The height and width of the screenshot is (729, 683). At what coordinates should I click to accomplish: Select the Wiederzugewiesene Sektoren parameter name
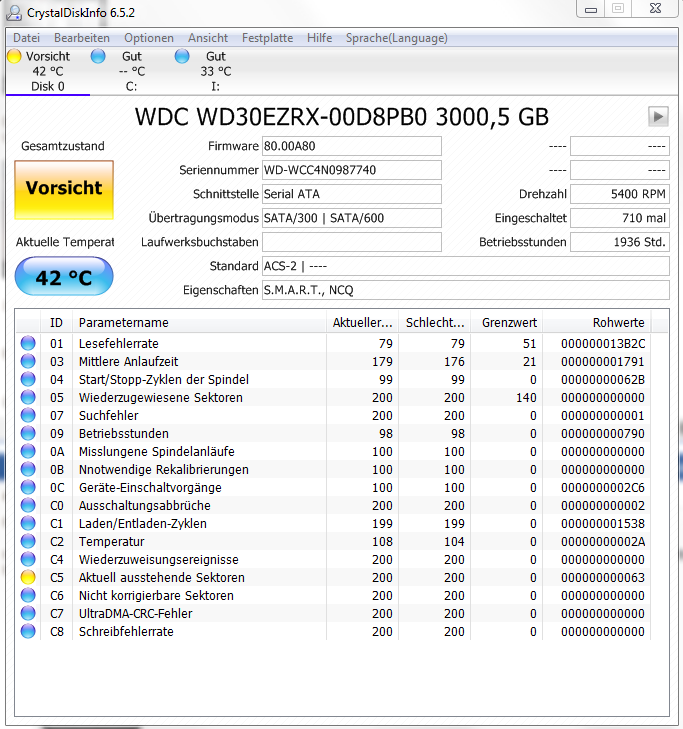click(161, 398)
